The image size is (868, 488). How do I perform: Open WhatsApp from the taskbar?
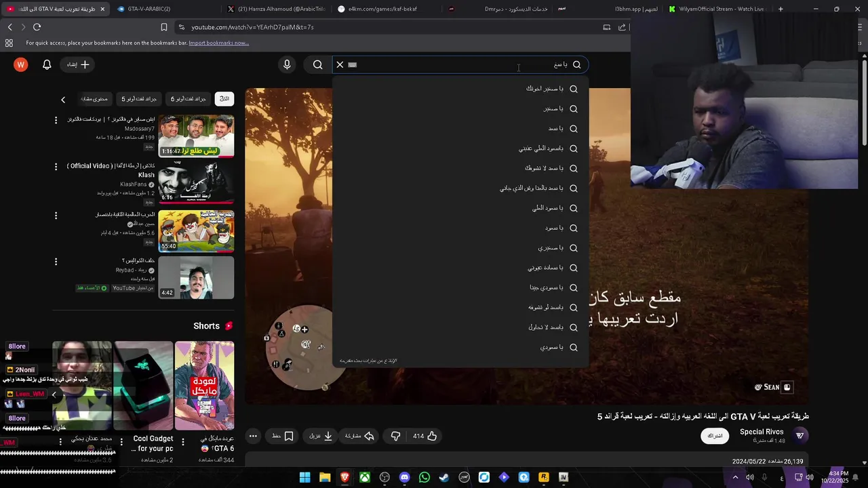point(425,477)
